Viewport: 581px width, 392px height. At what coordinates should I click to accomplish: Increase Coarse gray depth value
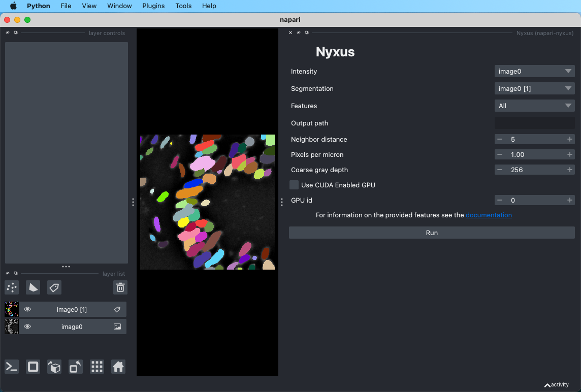tap(569, 170)
